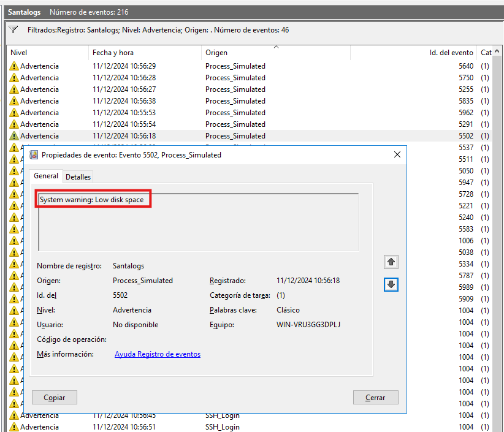This screenshot has height=432, width=504.
Task: Click event id 5221 in the list
Action: click(466, 205)
